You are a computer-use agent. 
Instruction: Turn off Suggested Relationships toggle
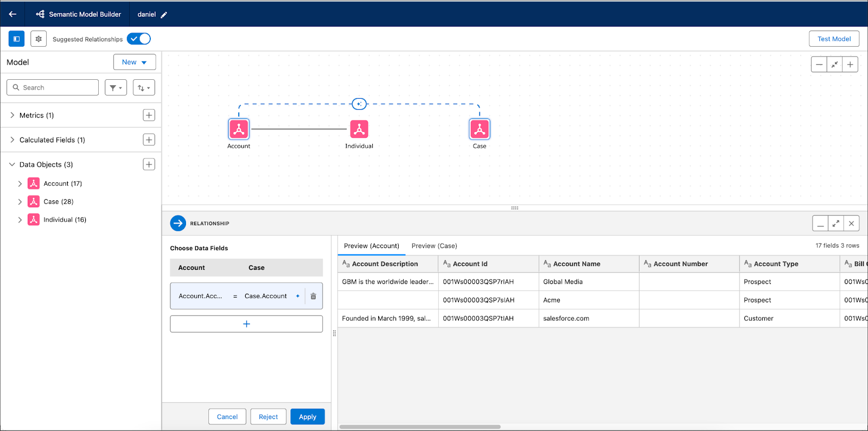pos(139,39)
